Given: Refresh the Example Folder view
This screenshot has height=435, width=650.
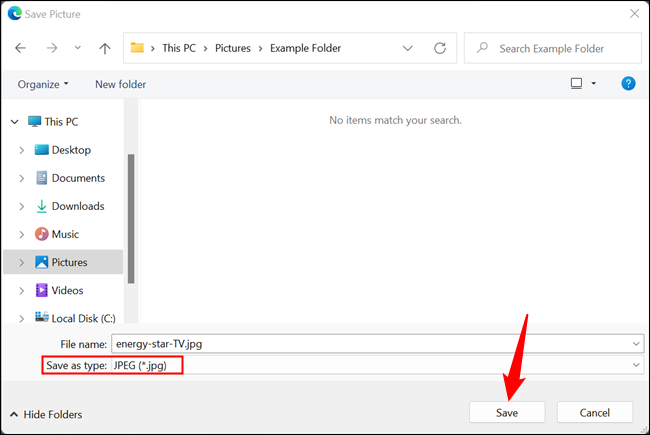Looking at the screenshot, I should (x=440, y=48).
